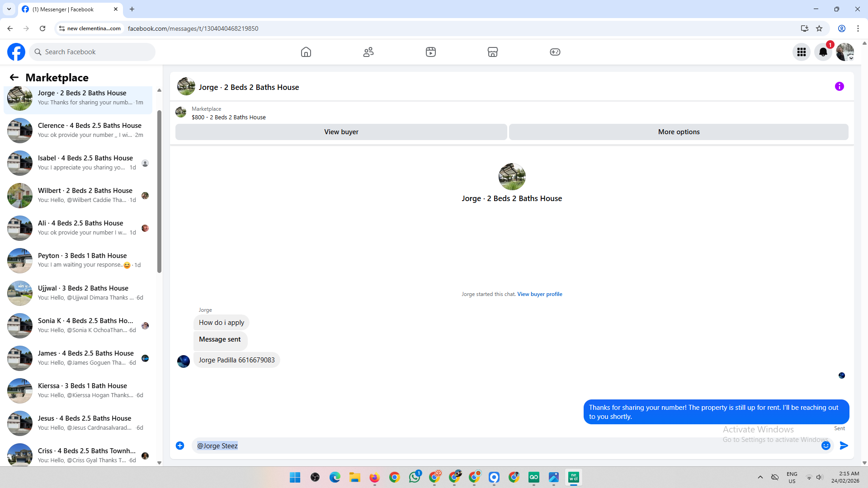Click the purple conversation info icon
This screenshot has width=868, height=488.
click(840, 86)
